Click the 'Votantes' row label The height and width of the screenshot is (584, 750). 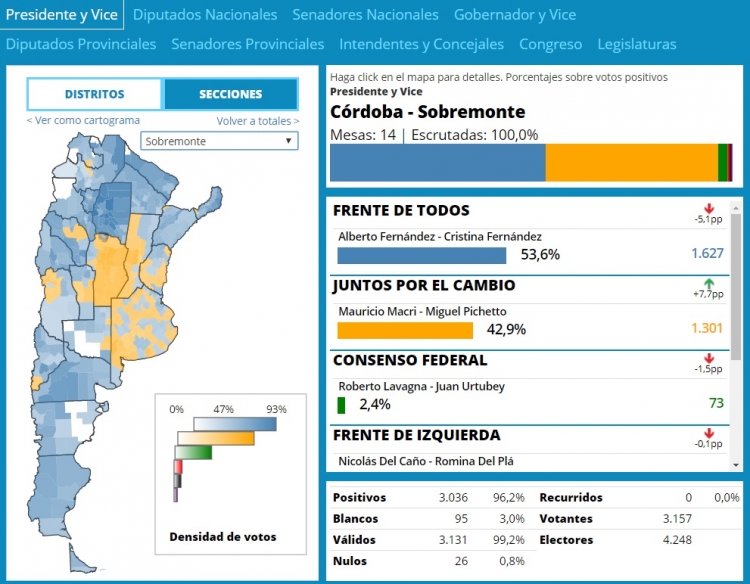point(566,518)
